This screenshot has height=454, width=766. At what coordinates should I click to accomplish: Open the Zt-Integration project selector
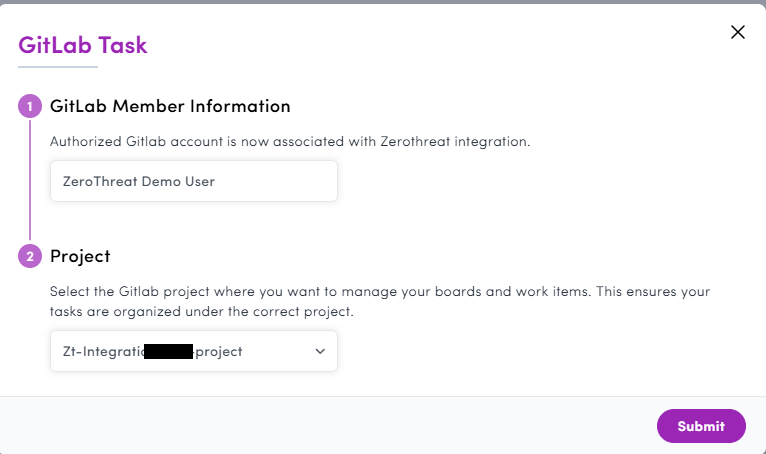[x=193, y=351]
